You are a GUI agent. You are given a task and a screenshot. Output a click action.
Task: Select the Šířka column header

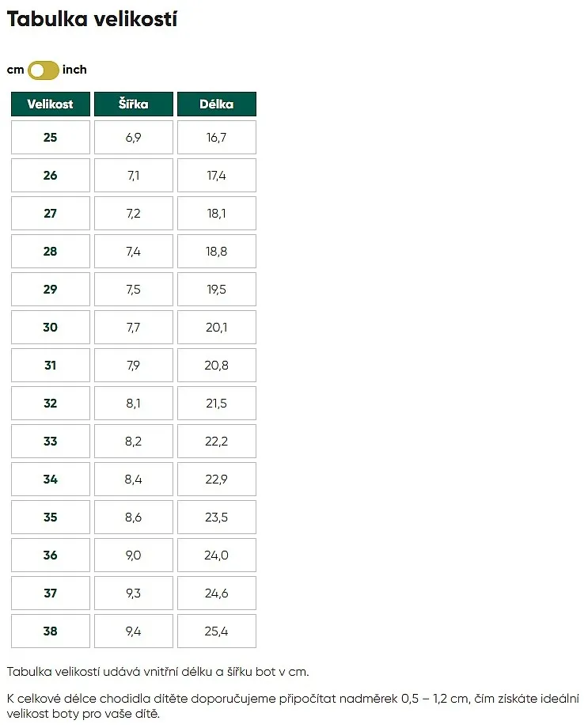pos(133,104)
